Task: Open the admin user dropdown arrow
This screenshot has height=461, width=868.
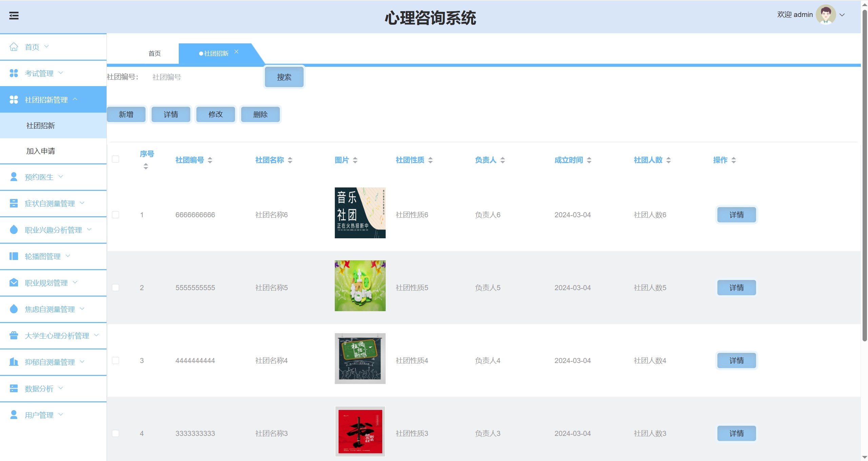Action: tap(842, 15)
